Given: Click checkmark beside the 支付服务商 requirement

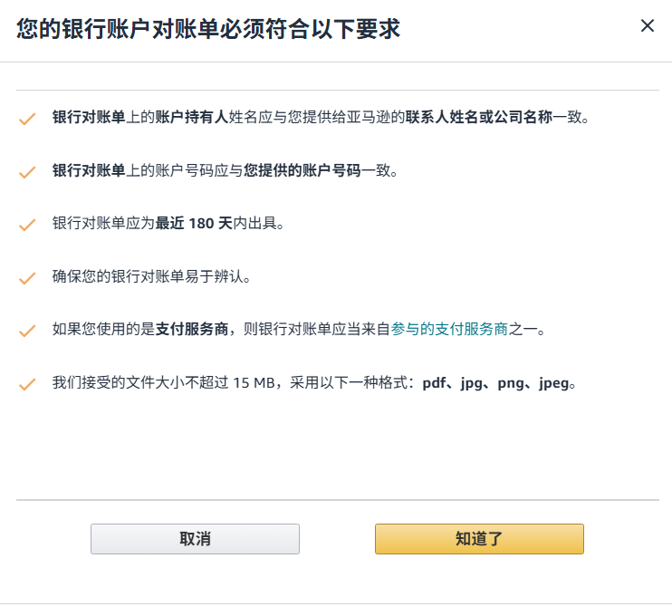Looking at the screenshot, I should point(27,331).
